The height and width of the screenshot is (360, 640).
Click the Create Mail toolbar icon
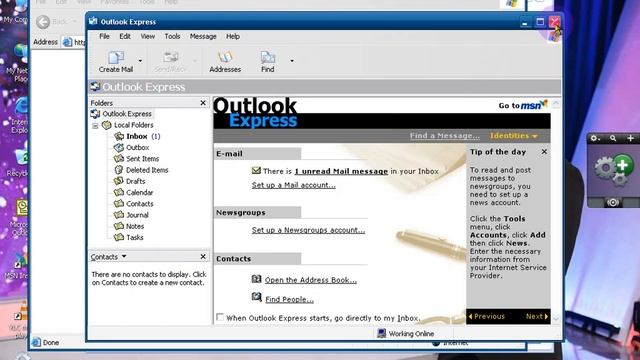tap(116, 58)
